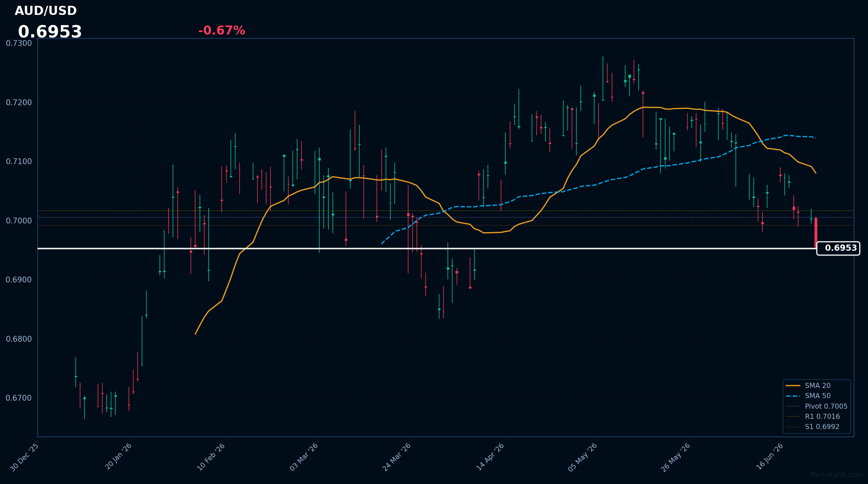Click the 0.6900 y-axis label
Viewport: 868px width, 484px height.
click(x=19, y=280)
